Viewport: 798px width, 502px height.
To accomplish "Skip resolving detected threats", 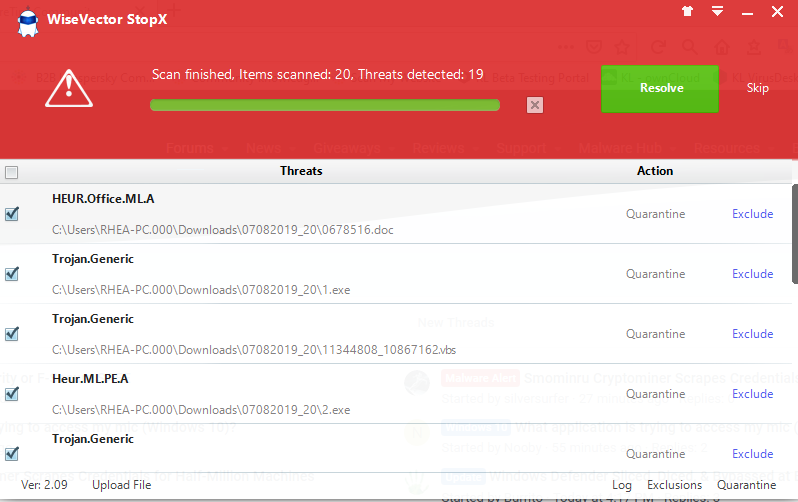I will 757,88.
